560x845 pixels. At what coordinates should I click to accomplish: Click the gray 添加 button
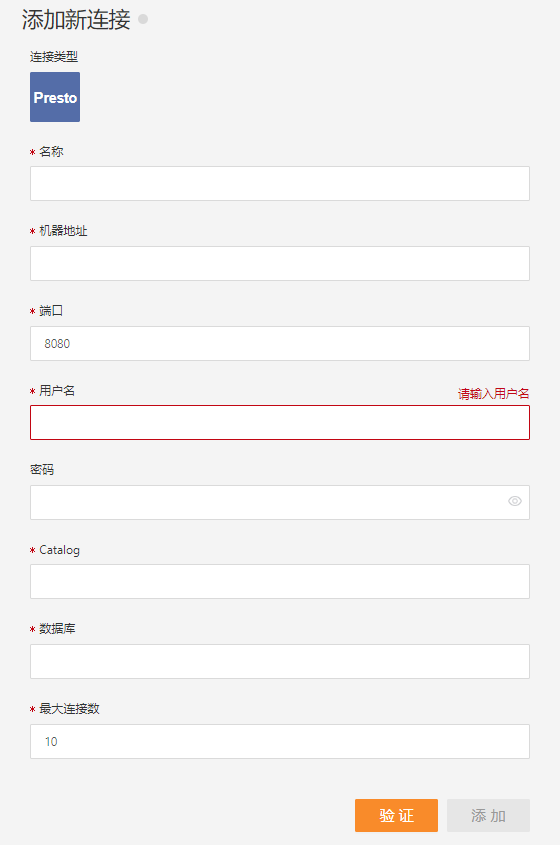tap(488, 815)
